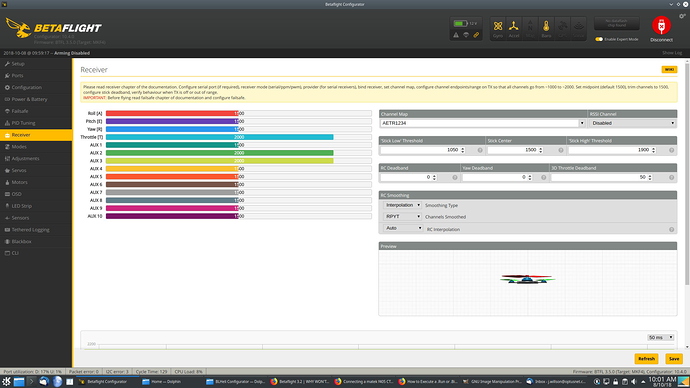Click the Refresh button
Screen dimensions: 690x388
coord(646,359)
